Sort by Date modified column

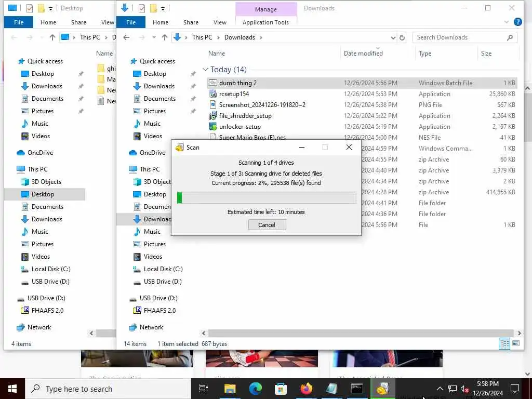tap(363, 54)
